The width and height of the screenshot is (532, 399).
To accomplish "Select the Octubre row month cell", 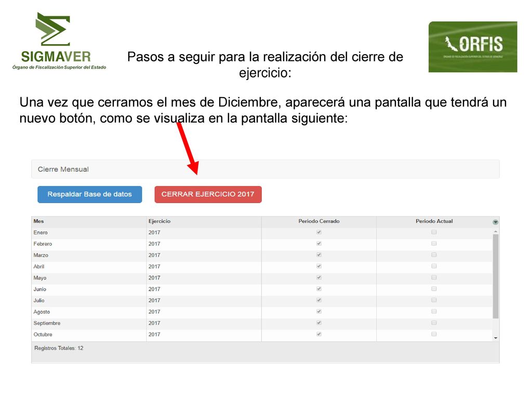I will pos(89,335).
